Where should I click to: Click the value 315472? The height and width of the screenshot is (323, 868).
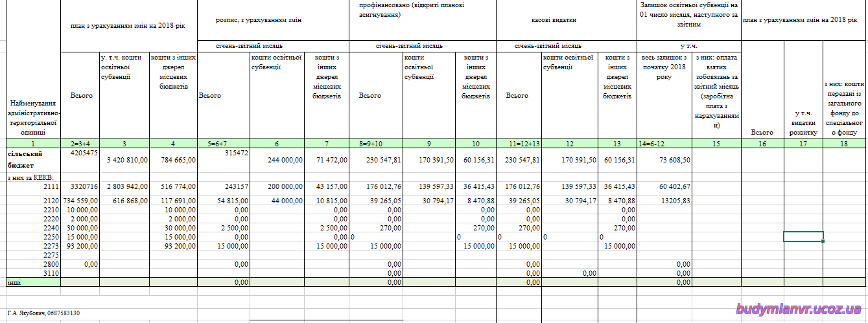[x=223, y=161]
